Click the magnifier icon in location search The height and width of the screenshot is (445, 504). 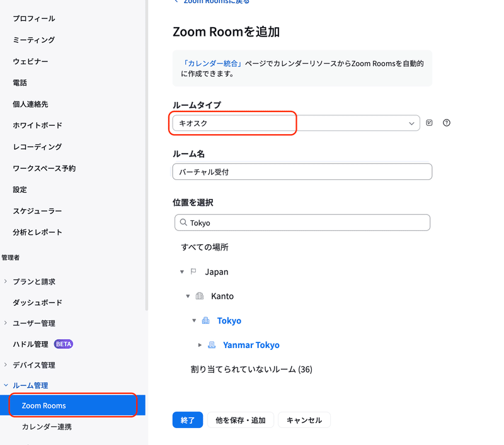point(183,222)
